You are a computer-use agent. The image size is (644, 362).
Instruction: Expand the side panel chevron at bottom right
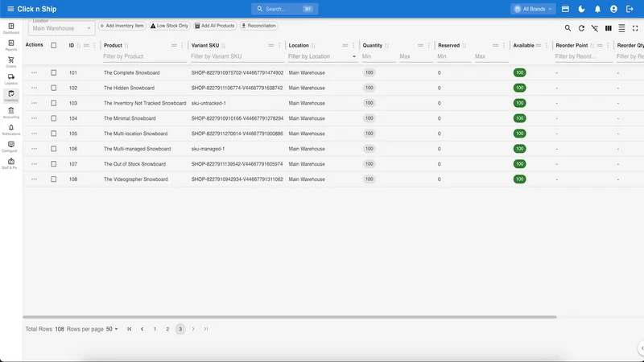(x=642, y=348)
